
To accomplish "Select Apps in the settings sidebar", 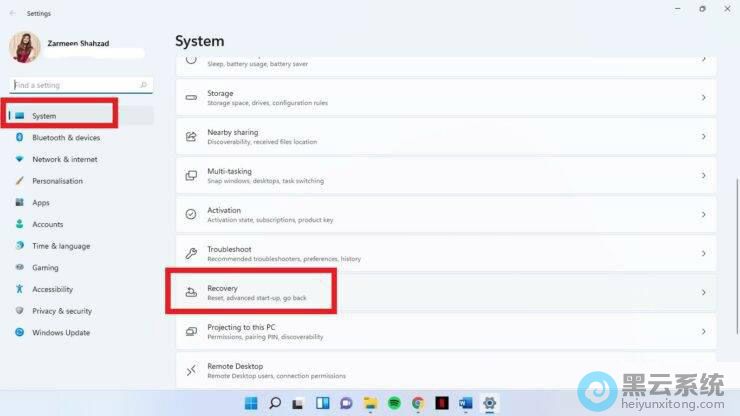I will 41,203.
